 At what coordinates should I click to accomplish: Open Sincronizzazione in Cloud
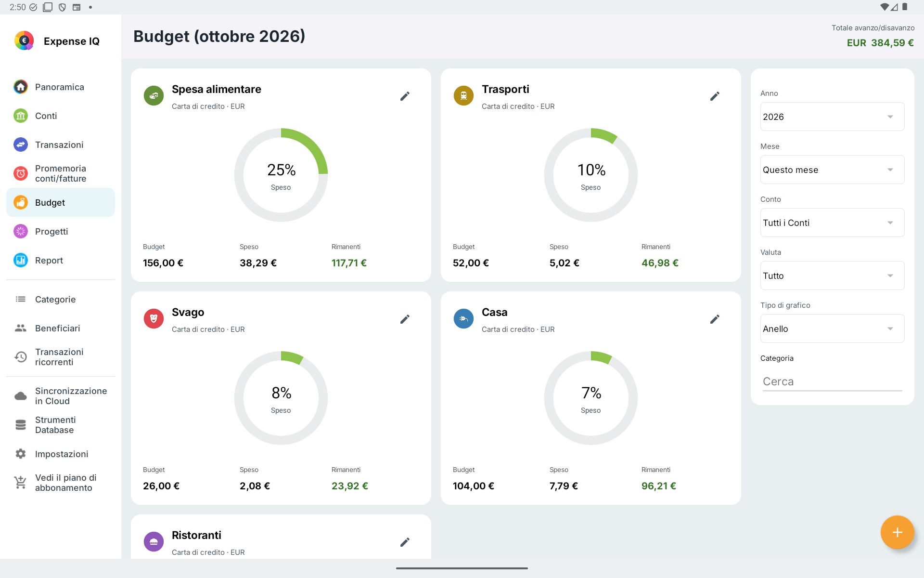(61, 396)
